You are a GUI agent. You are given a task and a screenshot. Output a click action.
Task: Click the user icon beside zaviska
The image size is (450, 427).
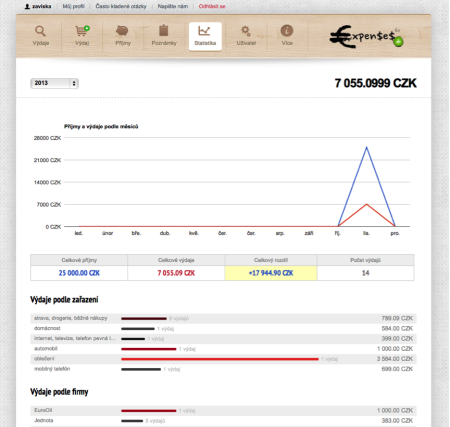pos(27,6)
